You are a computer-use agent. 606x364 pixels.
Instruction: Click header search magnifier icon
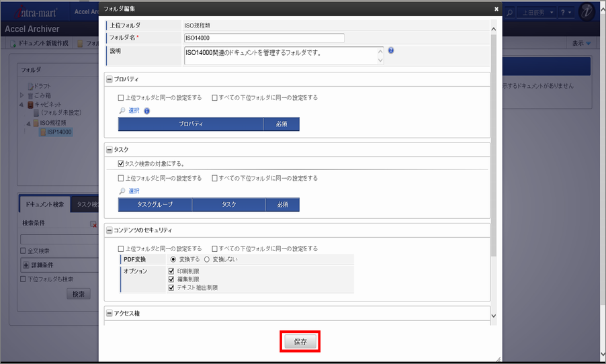click(x=510, y=13)
